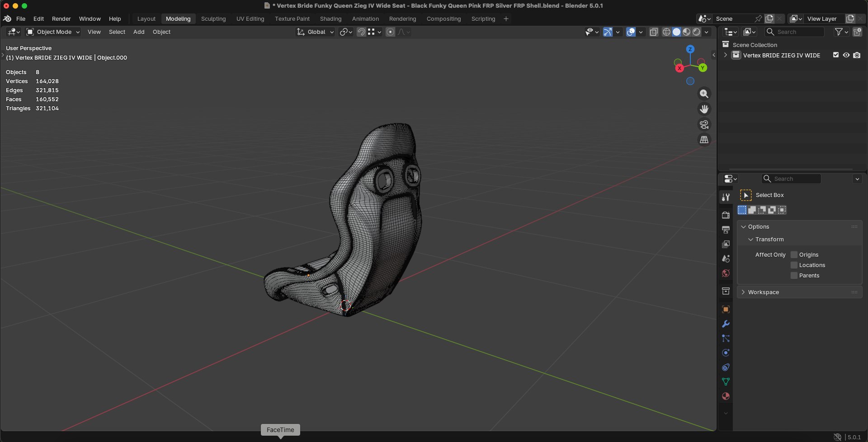Open the View Layer properties tab
The image size is (868, 442).
point(726,244)
